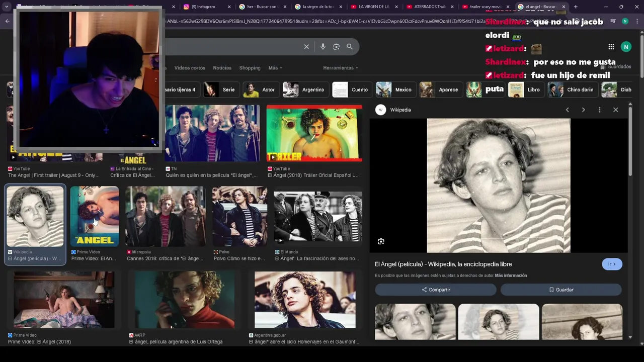Click the Wikipedia logo in preview header
This screenshot has height=362, width=644.
381,110
